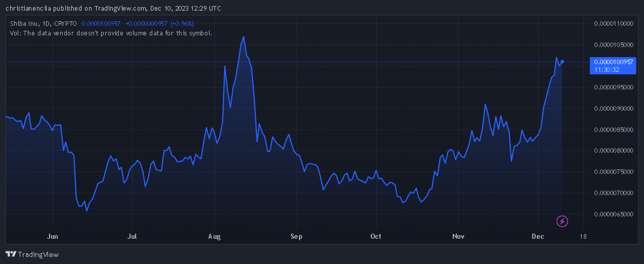
Task: Select the Dec label on the time axis
Action: [538, 236]
